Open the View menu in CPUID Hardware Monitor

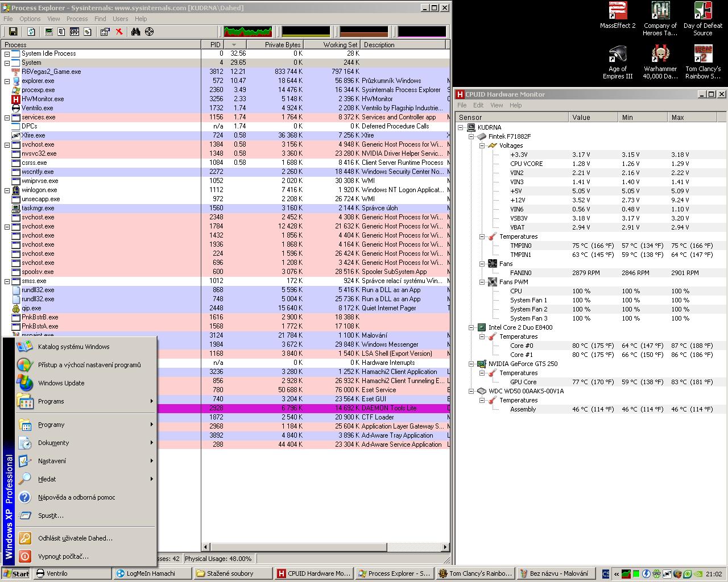coord(497,105)
